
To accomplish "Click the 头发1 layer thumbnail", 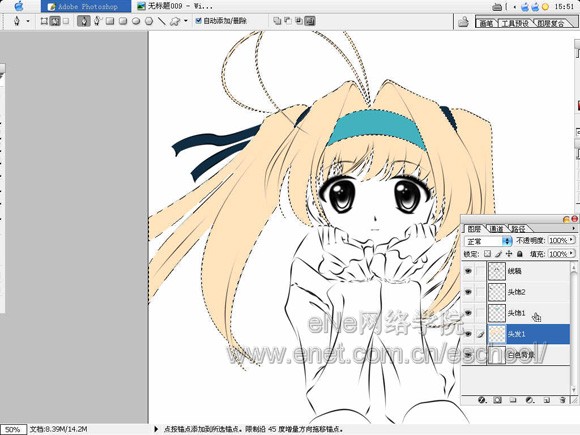I will tap(497, 334).
